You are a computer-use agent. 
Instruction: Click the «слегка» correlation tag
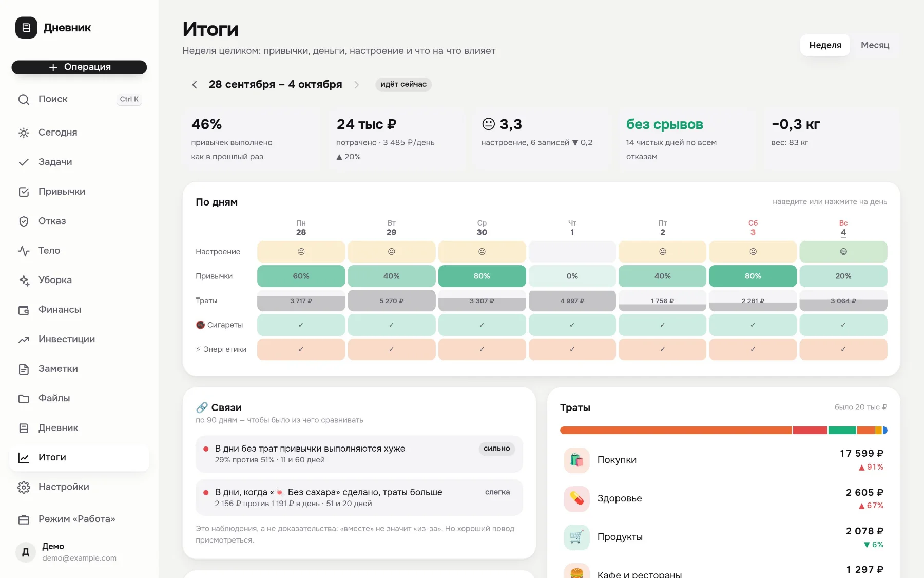pyautogui.click(x=497, y=492)
